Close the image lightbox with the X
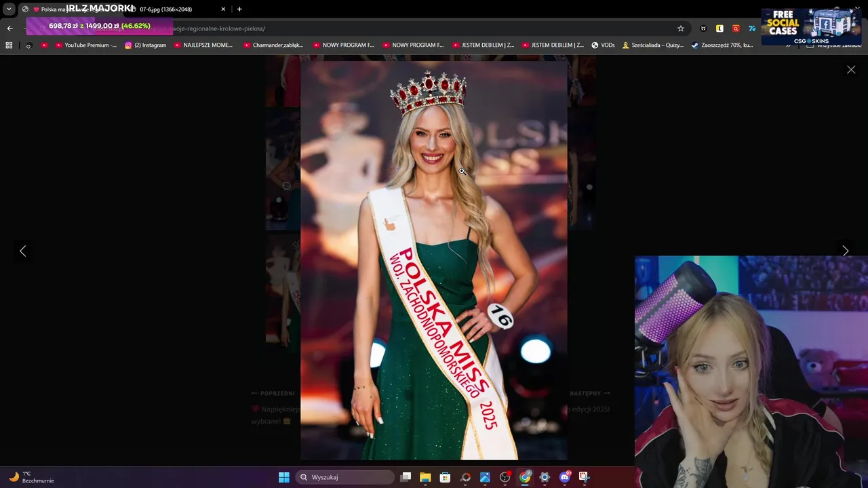Screen dimensions: 868x488 click(x=851, y=70)
